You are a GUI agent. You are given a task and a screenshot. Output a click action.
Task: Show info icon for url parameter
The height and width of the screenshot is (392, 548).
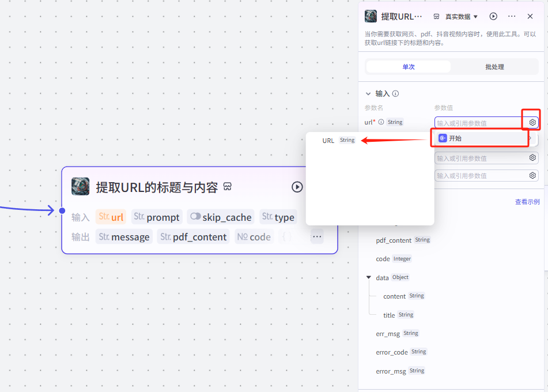(x=381, y=122)
